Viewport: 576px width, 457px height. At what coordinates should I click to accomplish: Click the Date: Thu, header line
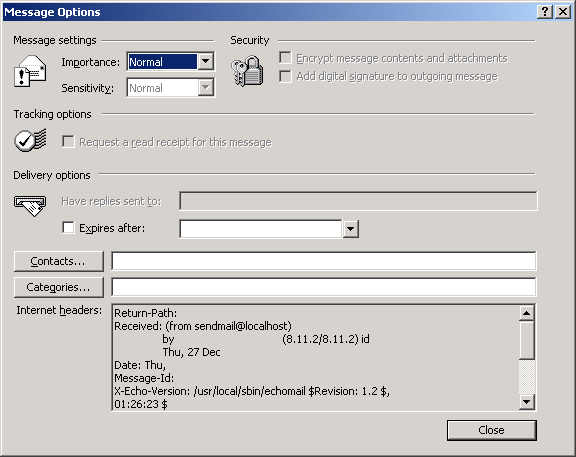coord(140,365)
